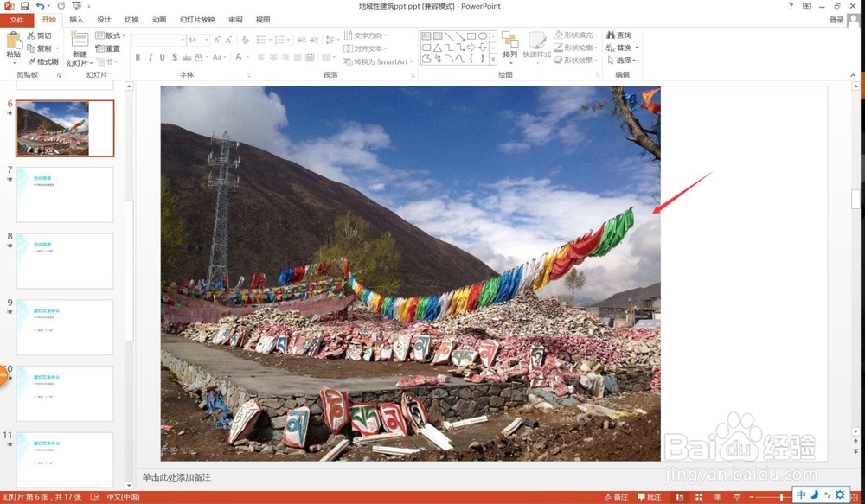Open the font color dropdown arrow
Screen dimensions: 865x504
(247, 57)
